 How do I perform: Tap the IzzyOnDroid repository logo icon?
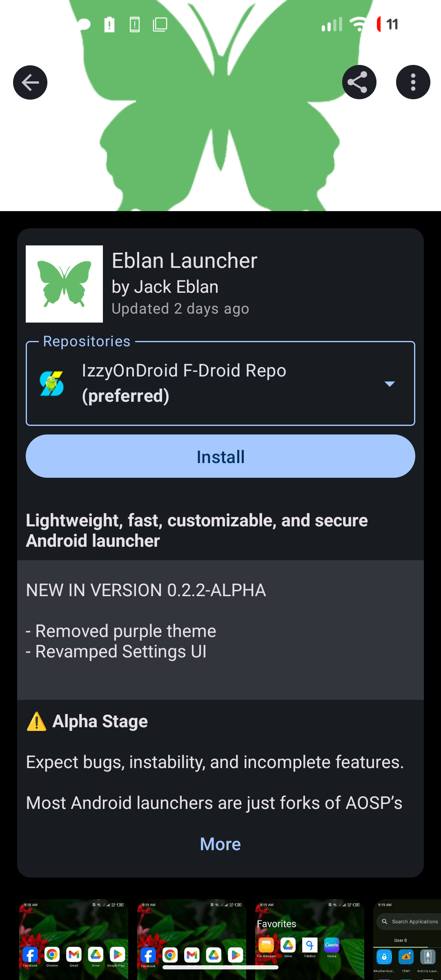52,384
